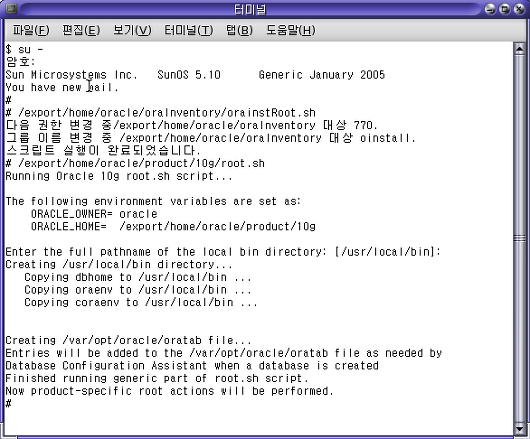Click 'Copying dbhome to /usr/local/bin' line
Image resolution: width=530 pixels, height=439 pixels.
138,277
